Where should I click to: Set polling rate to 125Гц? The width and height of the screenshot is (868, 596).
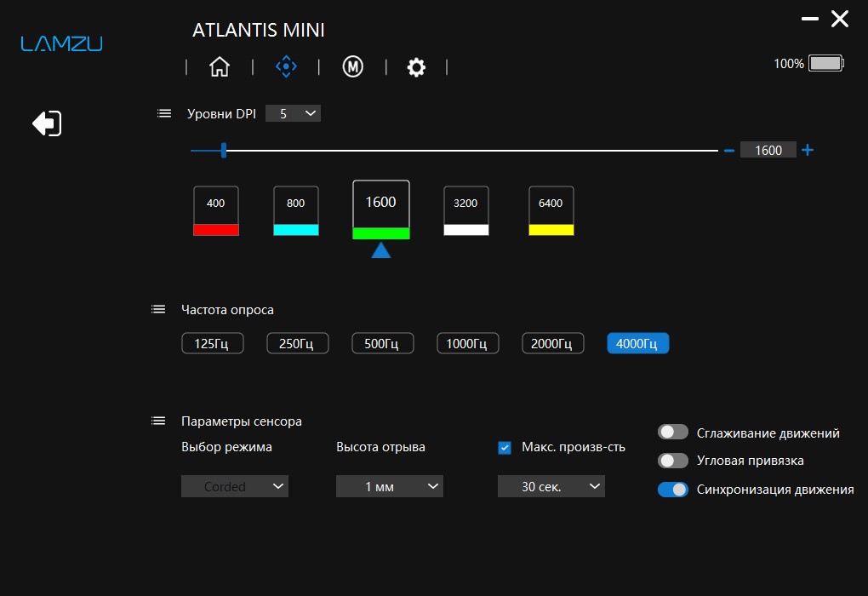pos(213,343)
